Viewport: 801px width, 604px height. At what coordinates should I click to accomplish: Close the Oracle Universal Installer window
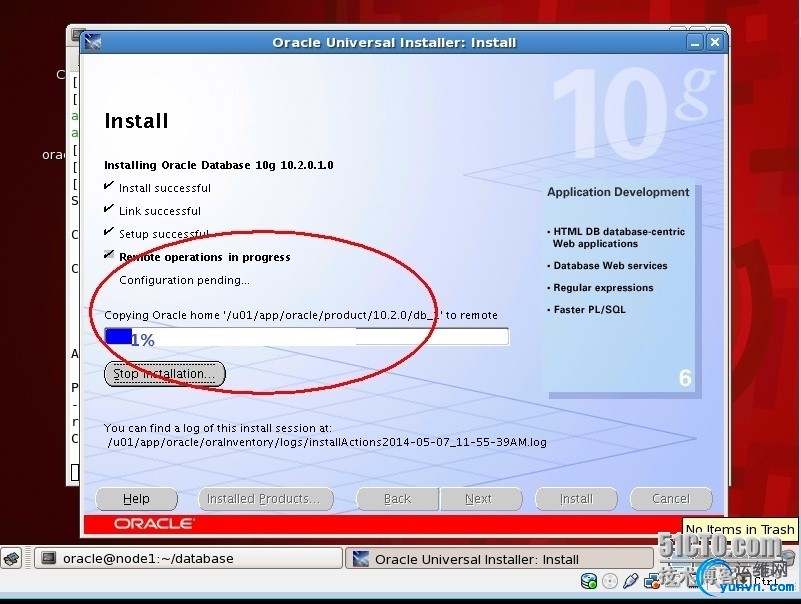point(715,42)
